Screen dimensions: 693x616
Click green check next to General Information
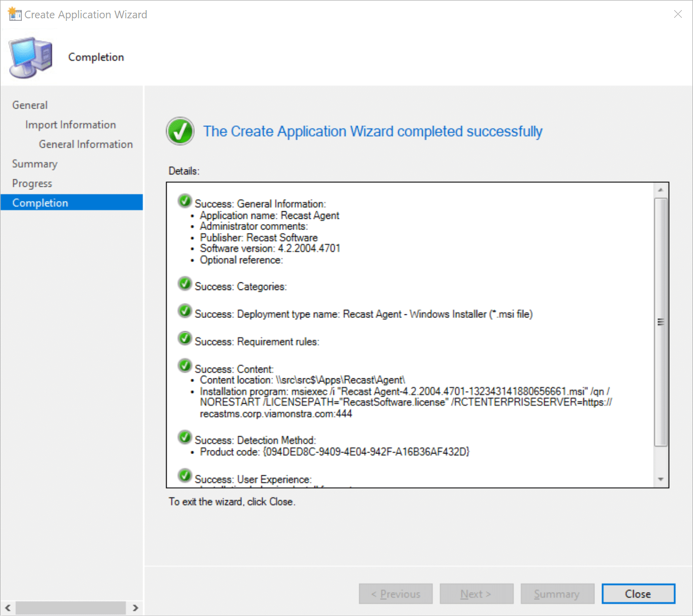185,201
